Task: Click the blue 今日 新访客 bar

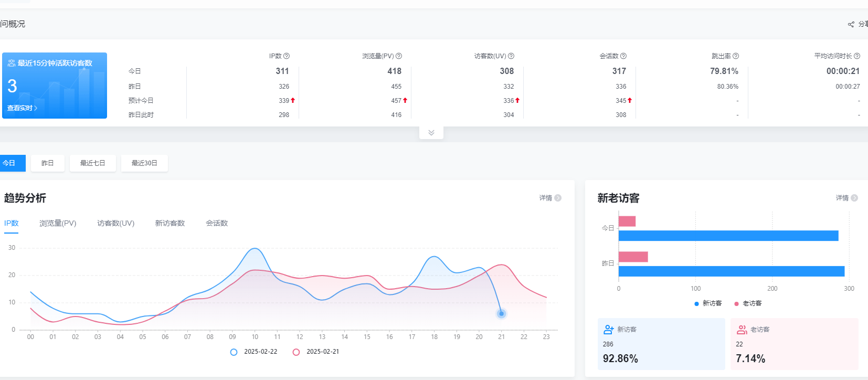Action: tap(728, 236)
